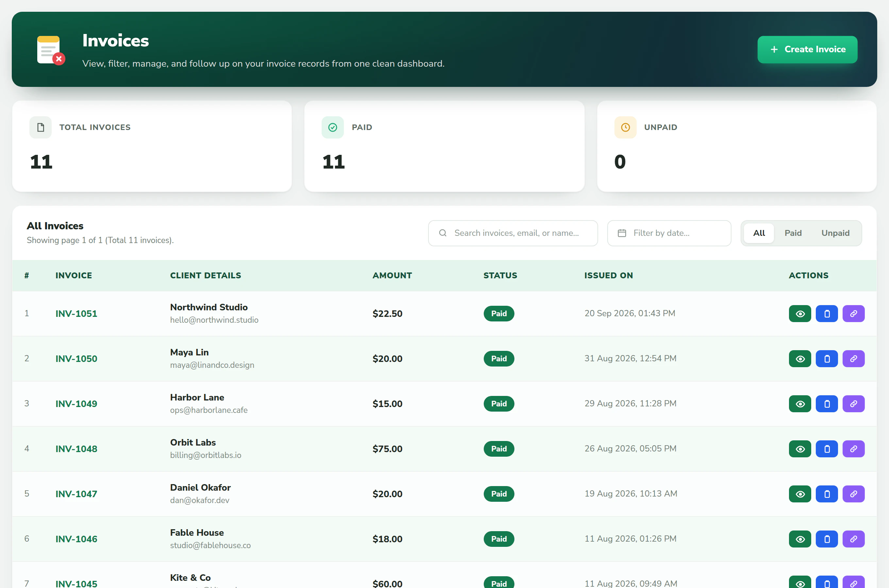Click the Paid checkmark icon in the stats card

click(x=332, y=127)
